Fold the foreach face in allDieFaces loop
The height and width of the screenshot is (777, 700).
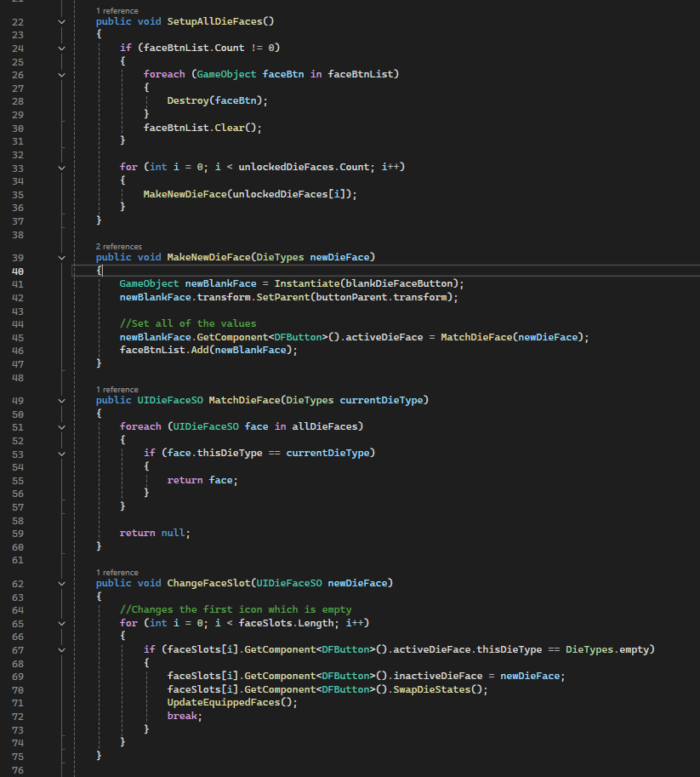61,427
